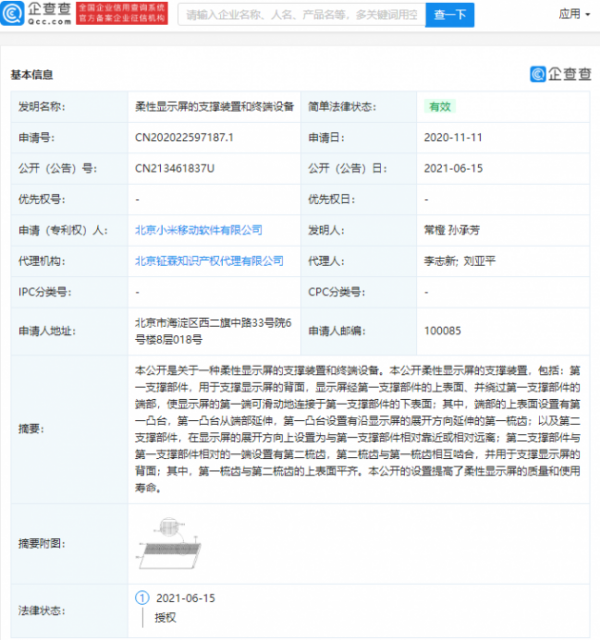Click the blue 查一下 search button
Screen dimensions: 600x640
click(x=449, y=15)
